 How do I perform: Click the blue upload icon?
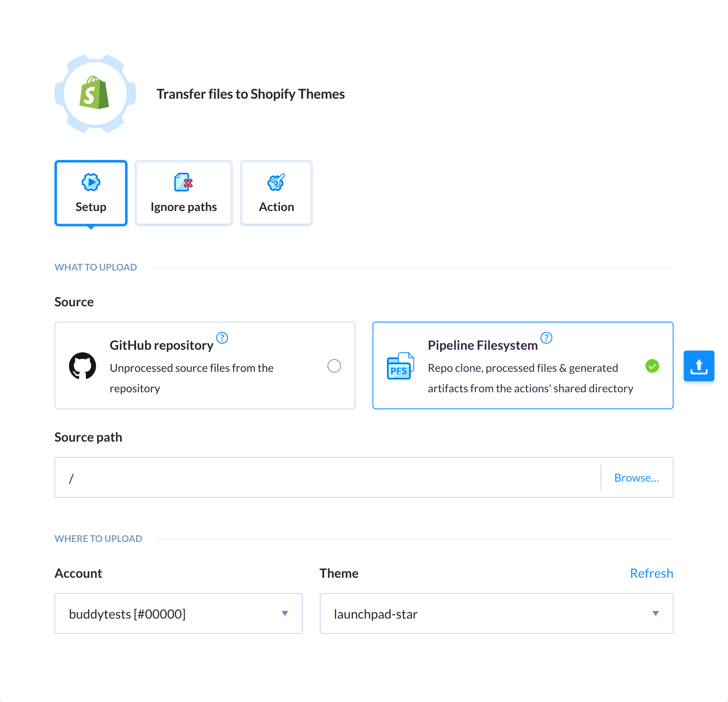[699, 365]
